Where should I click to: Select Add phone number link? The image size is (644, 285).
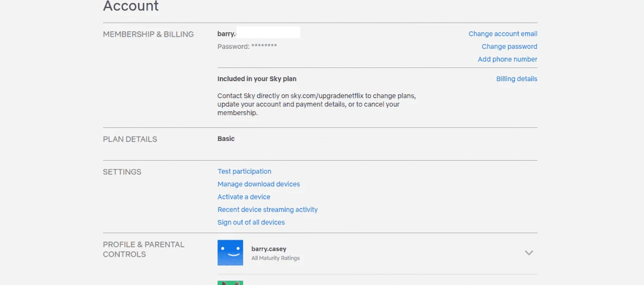(x=507, y=59)
